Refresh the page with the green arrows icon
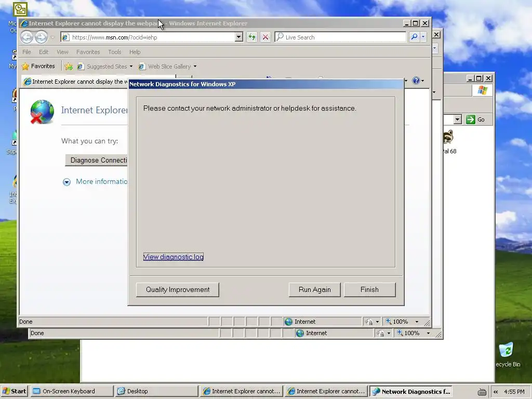 [x=252, y=37]
